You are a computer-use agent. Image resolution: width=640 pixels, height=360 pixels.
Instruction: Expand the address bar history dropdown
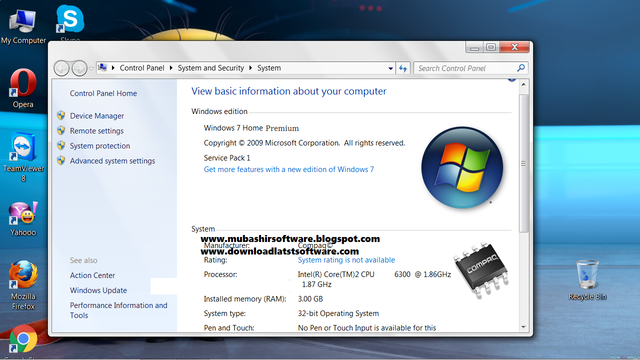[391, 68]
